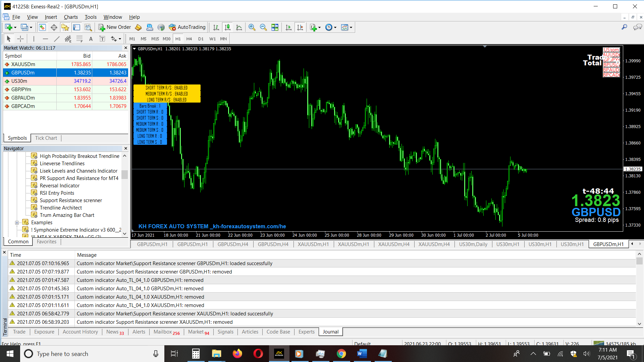The width and height of the screenshot is (644, 362).
Task: Click the Zoom Out chart icon
Action: (263, 27)
